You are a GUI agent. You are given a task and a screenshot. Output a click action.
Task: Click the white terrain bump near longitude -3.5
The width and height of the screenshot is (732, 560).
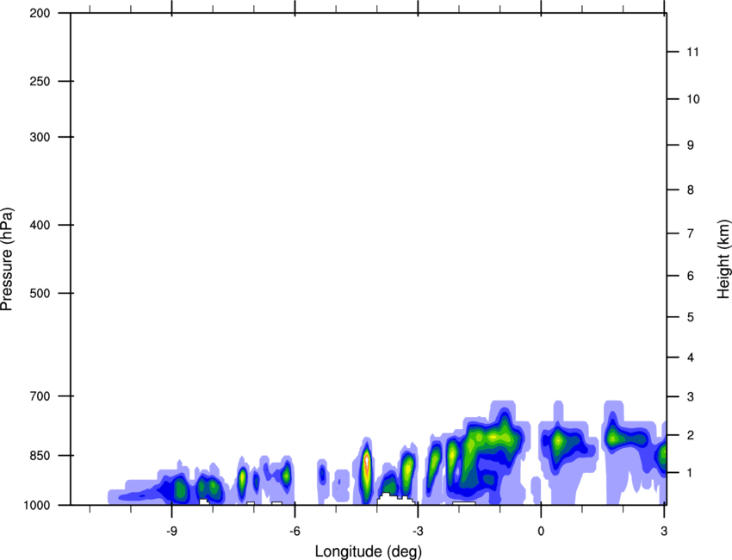pyautogui.click(x=396, y=498)
